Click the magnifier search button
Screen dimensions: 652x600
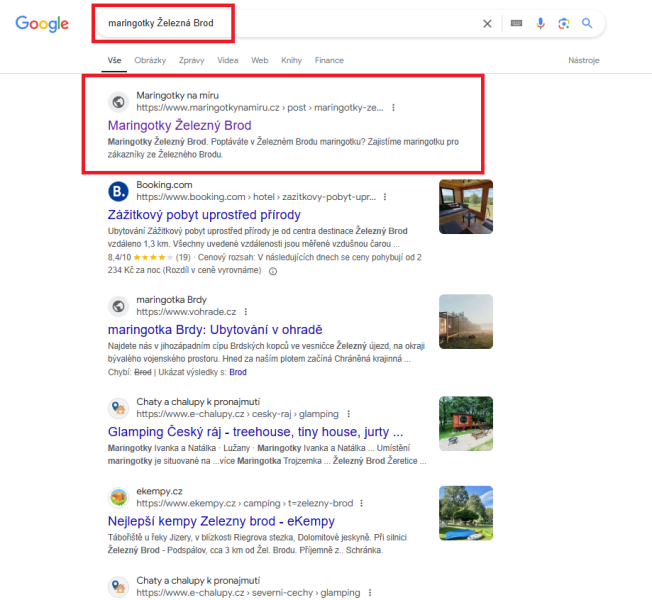tap(587, 23)
